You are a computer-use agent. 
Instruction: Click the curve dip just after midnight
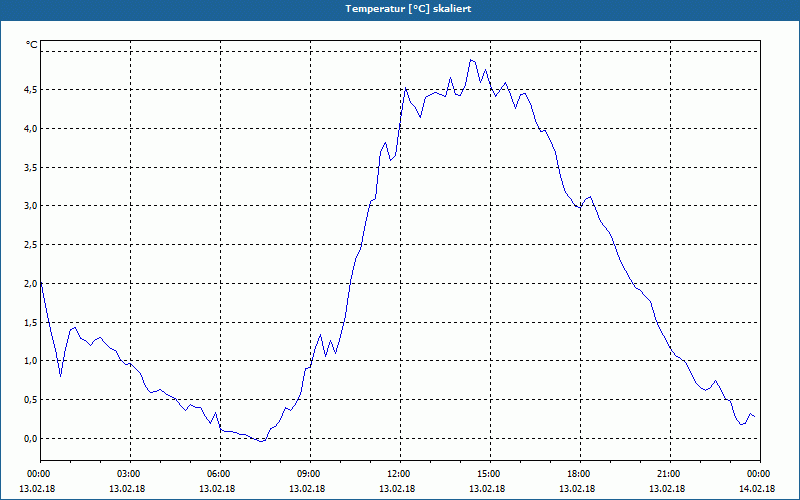[61, 377]
